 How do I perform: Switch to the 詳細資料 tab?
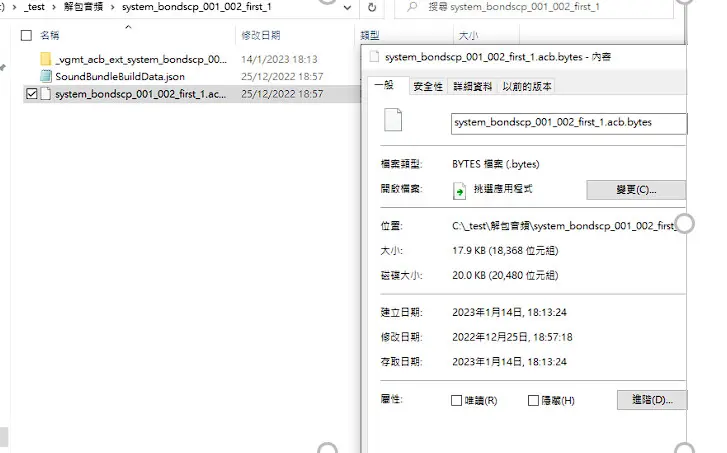pyautogui.click(x=472, y=86)
